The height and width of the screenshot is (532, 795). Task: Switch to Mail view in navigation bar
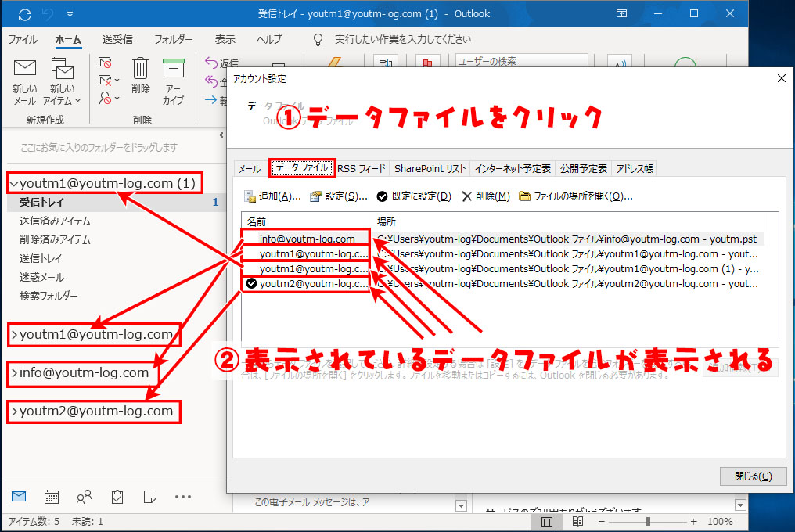[19, 497]
